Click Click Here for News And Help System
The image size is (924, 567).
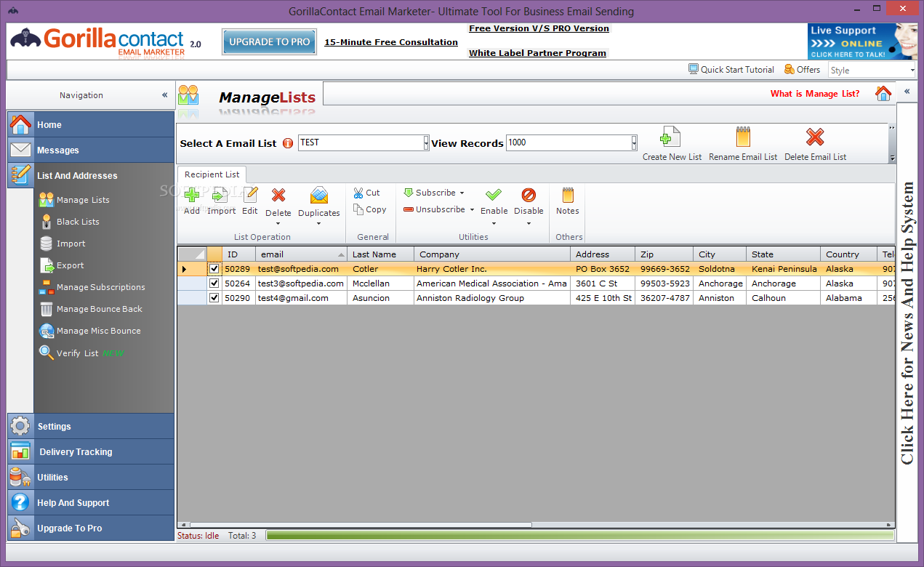point(907,323)
